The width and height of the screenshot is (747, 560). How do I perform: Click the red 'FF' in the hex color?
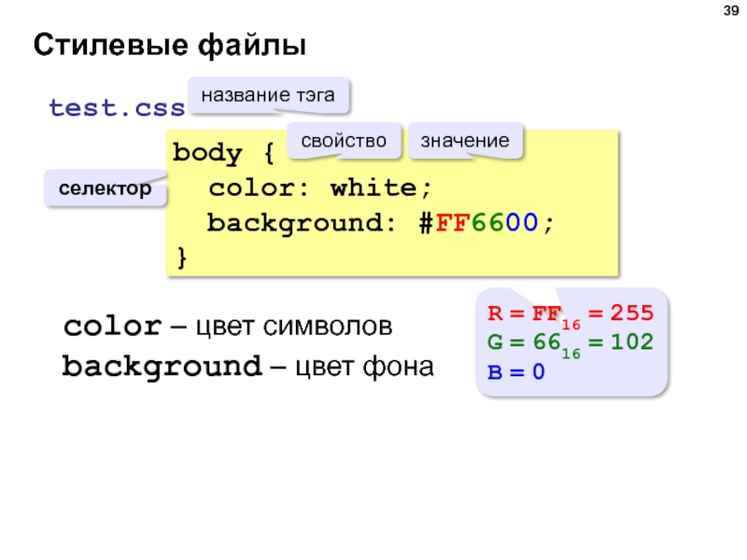pyautogui.click(x=453, y=222)
